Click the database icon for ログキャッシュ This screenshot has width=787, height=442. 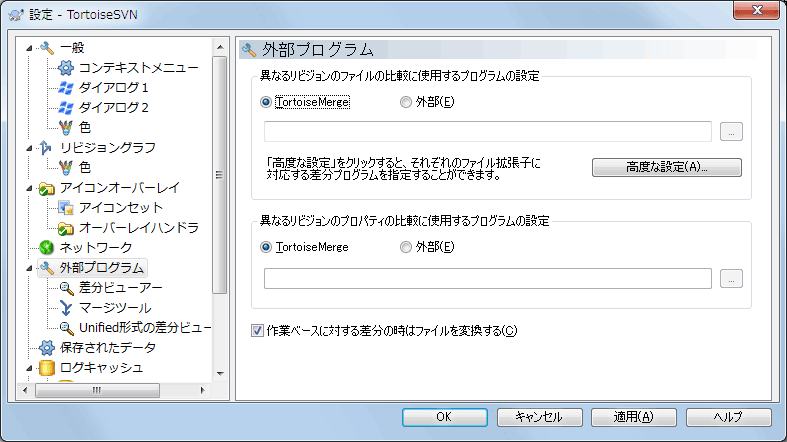(x=46, y=368)
